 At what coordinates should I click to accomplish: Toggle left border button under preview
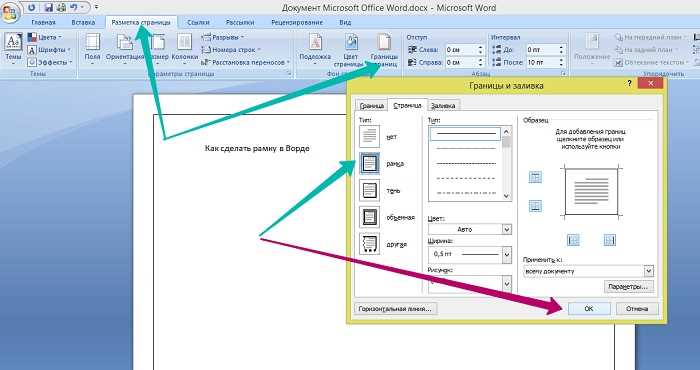click(x=573, y=240)
